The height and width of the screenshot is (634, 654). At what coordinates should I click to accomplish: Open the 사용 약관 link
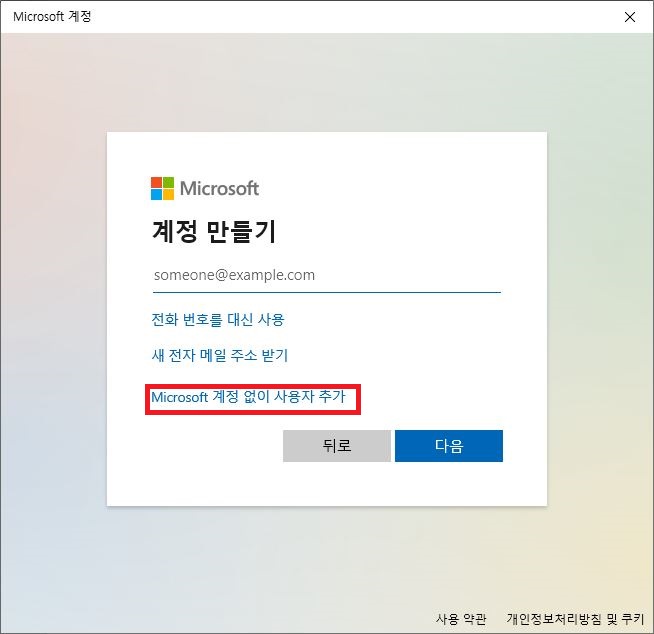(461, 619)
